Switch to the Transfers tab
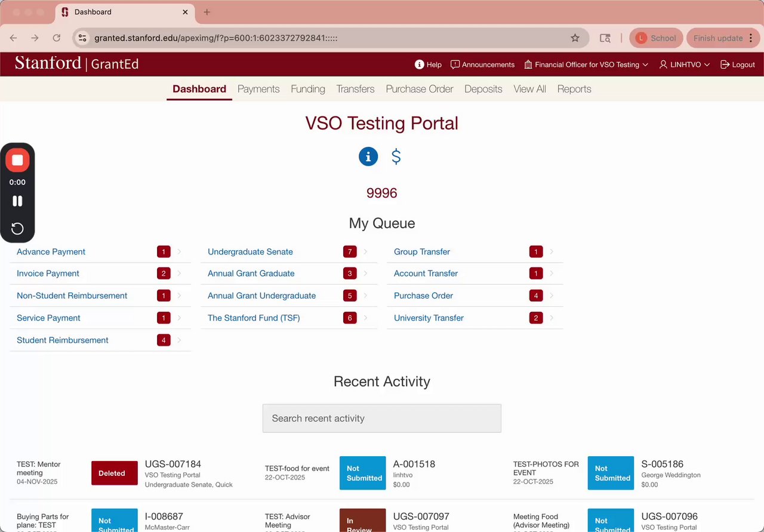This screenshot has width=764, height=532. pyautogui.click(x=355, y=89)
